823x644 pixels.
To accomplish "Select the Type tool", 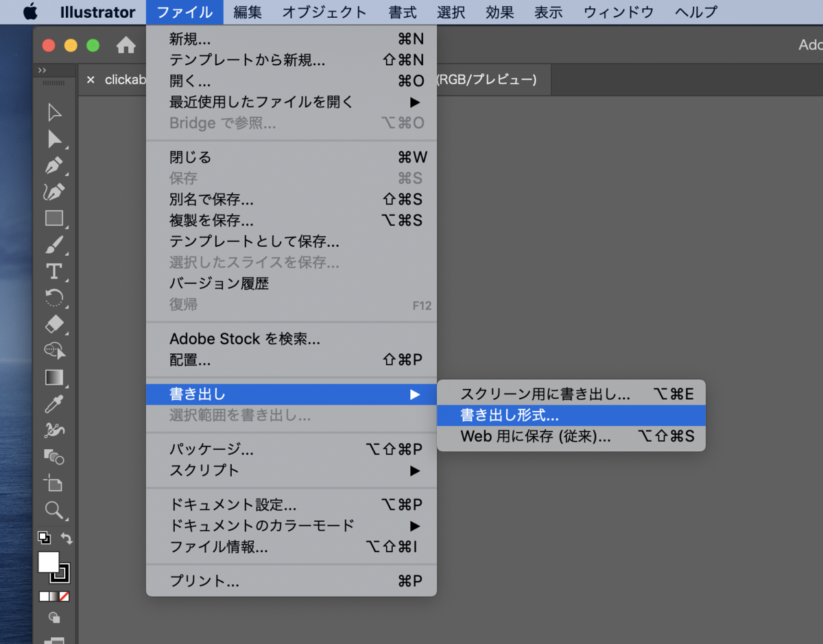I will pyautogui.click(x=54, y=271).
